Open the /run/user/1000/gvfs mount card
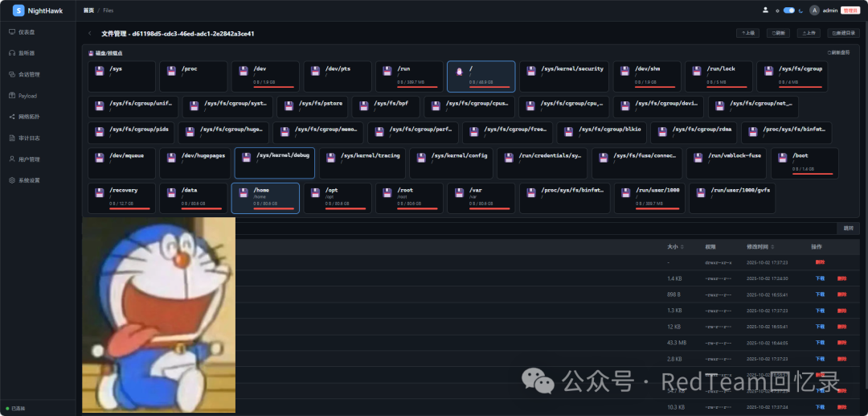 click(x=732, y=198)
